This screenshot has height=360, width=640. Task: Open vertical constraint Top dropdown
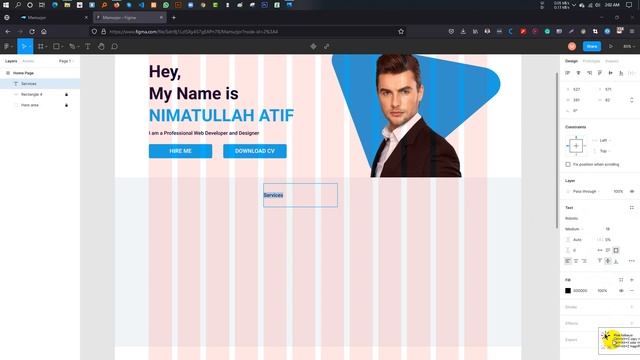[x=603, y=151]
